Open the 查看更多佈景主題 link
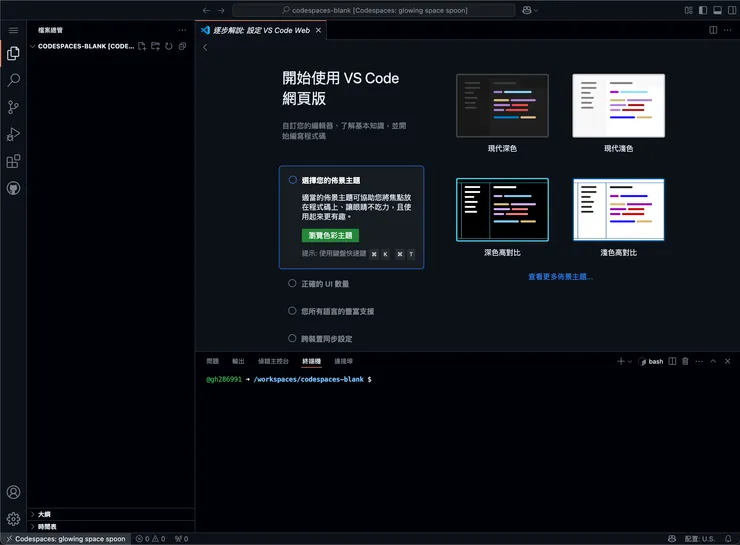The image size is (740, 545). click(560, 277)
